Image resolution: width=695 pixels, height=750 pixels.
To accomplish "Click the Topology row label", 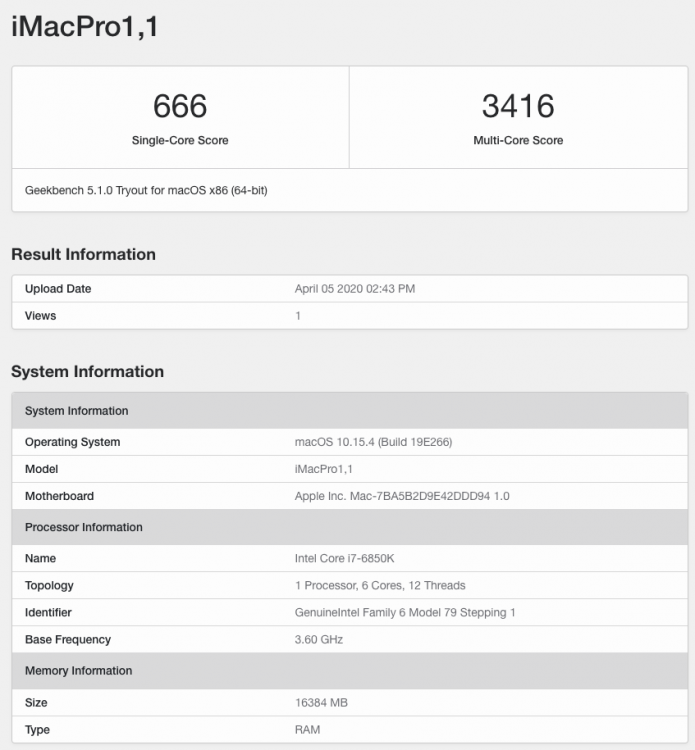I will tap(49, 585).
